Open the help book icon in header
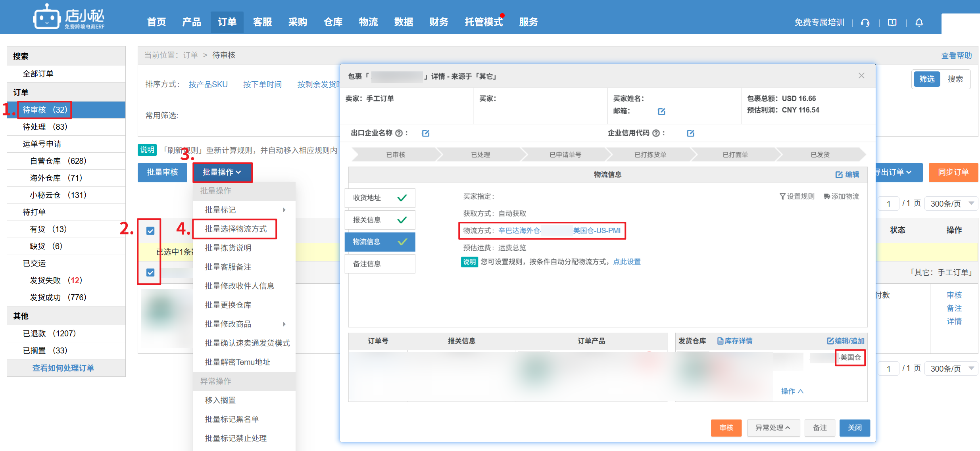Viewport: 980px width, 451px height. point(892,23)
